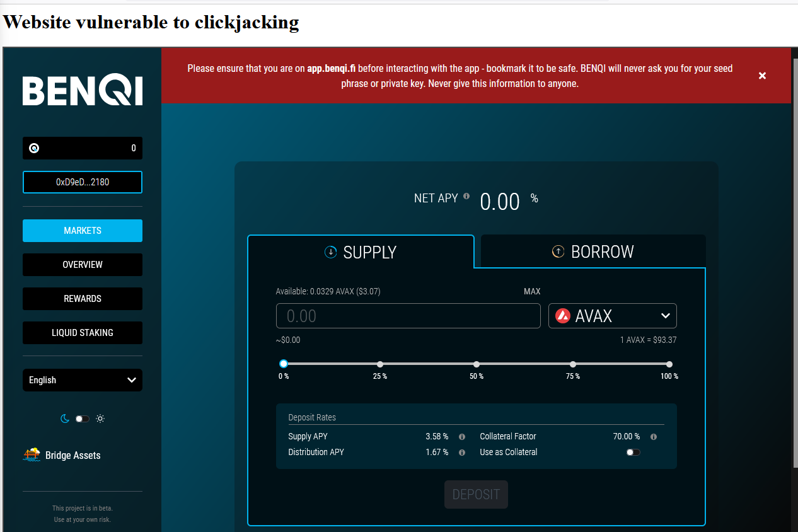Viewport: 798px width, 532px height.
Task: Click the 'Available: 0.0329 AVAX ($3.07)' text
Action: (x=328, y=292)
